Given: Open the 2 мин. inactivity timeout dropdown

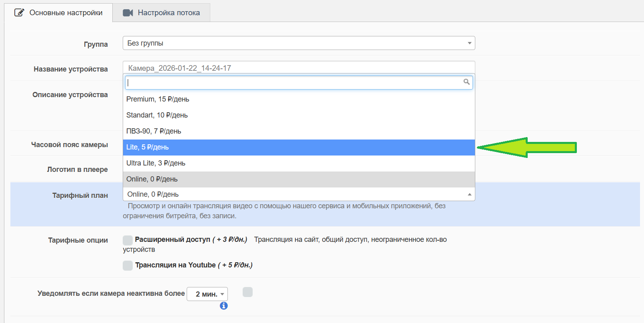Looking at the screenshot, I should pos(207,294).
